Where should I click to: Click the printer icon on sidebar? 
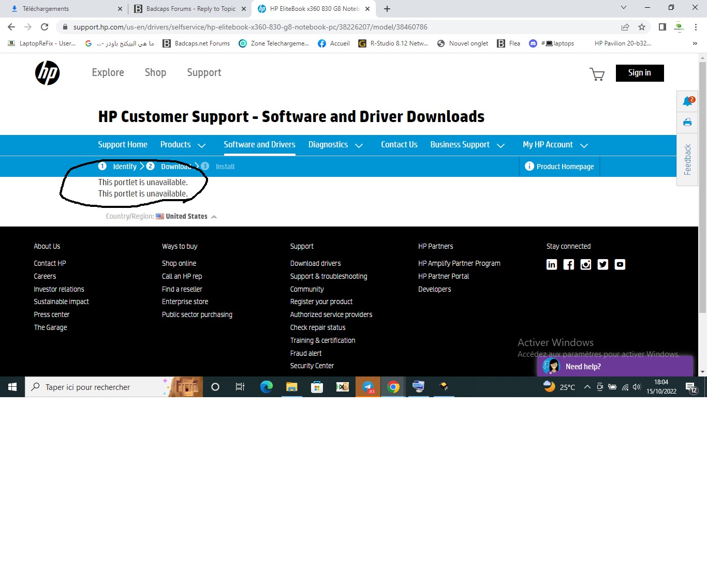[x=687, y=123]
